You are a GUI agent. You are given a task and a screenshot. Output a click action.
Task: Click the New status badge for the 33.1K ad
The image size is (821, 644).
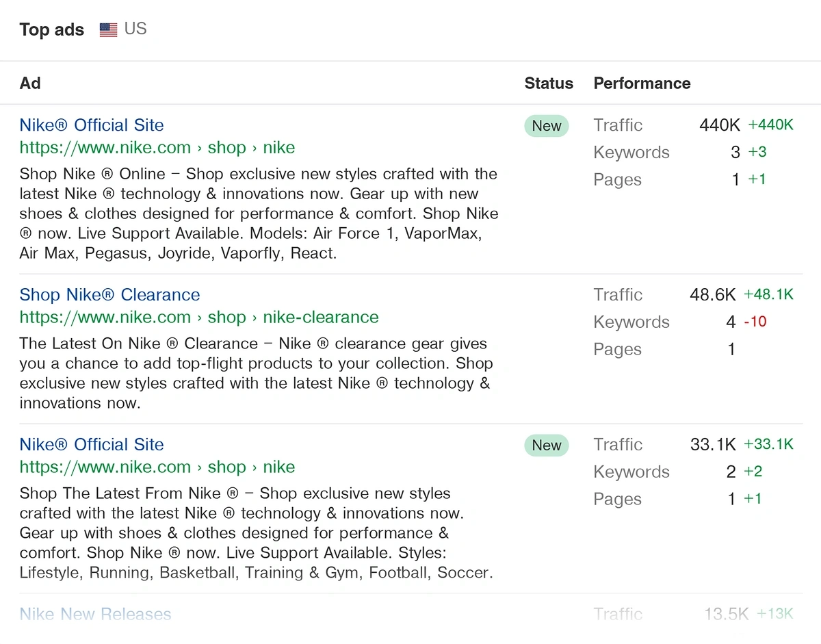pos(547,446)
